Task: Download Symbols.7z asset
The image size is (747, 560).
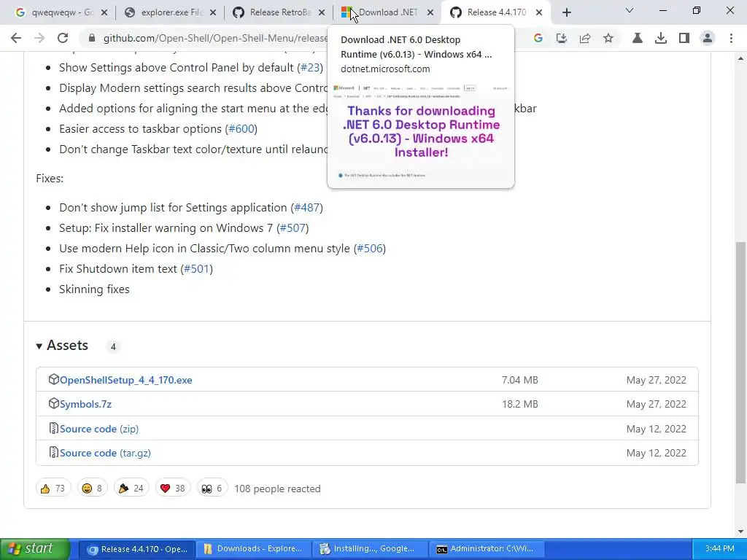Action: click(x=85, y=404)
